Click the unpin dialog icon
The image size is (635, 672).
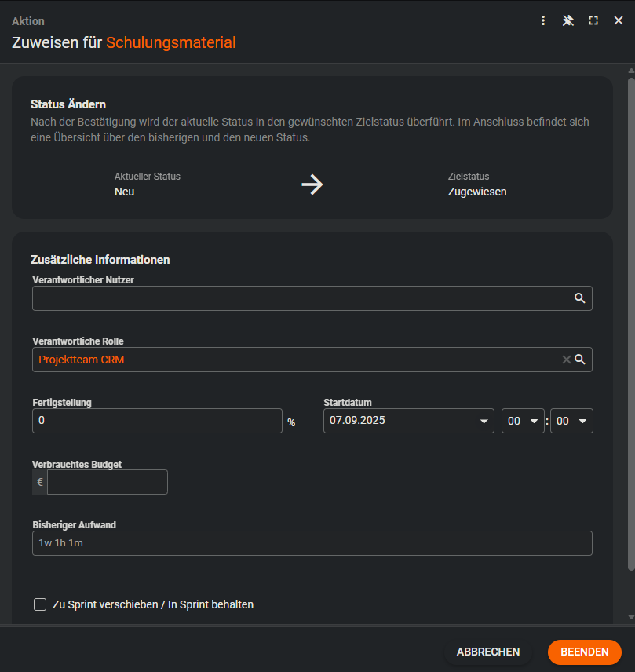tap(568, 21)
